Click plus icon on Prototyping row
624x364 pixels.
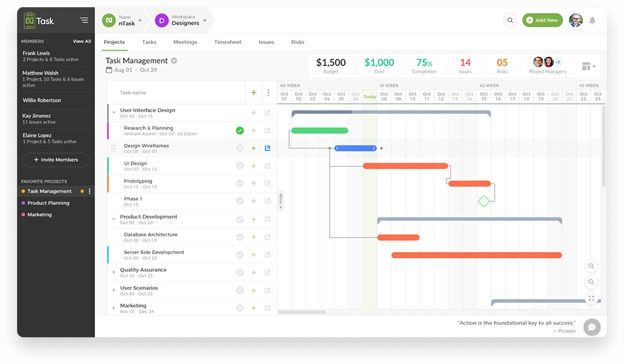pos(254,183)
